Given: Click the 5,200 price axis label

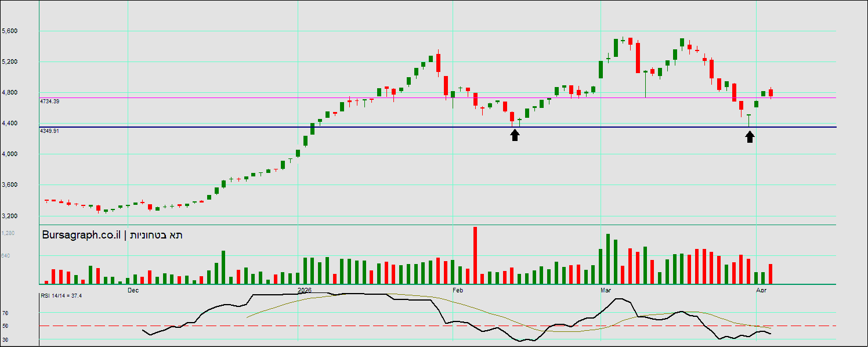Looking at the screenshot, I should pyautogui.click(x=9, y=62).
